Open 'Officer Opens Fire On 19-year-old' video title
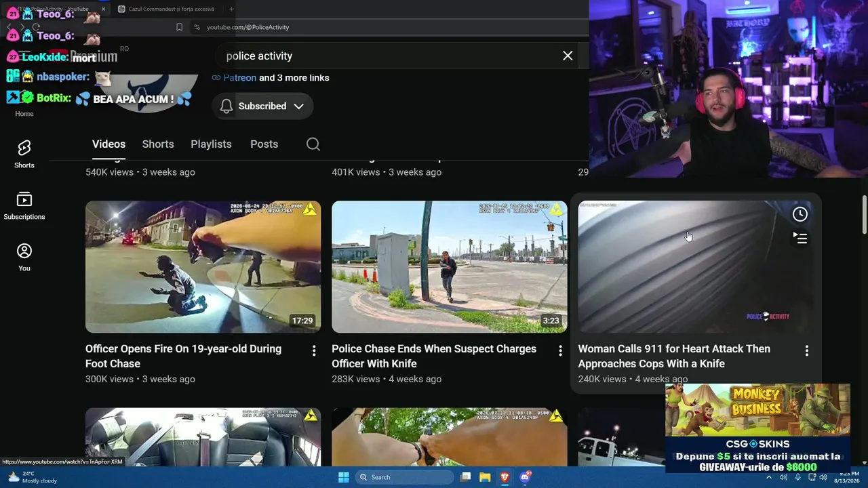Image resolution: width=868 pixels, height=488 pixels. point(183,356)
